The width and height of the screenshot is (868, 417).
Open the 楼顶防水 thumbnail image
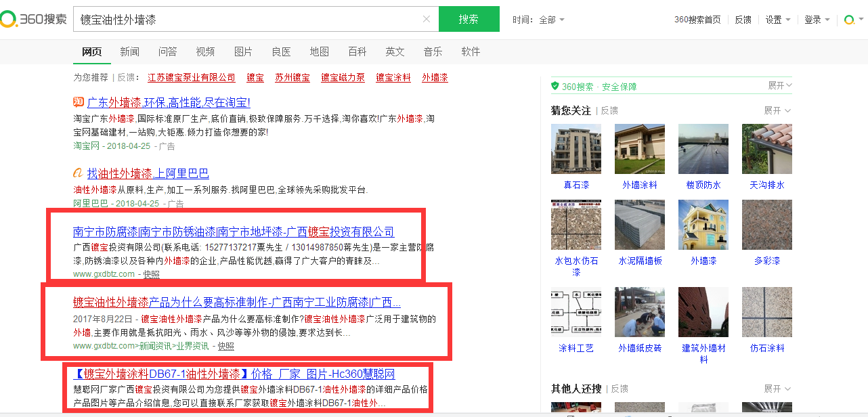point(703,149)
